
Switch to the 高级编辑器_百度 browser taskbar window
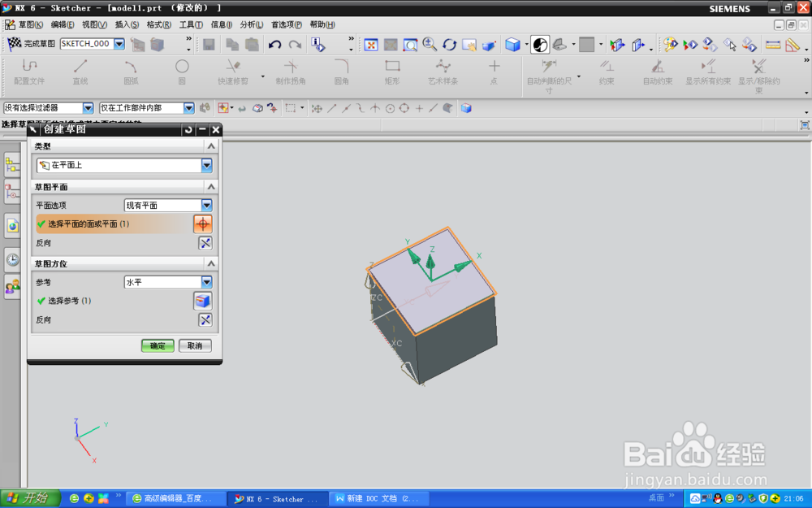point(176,499)
